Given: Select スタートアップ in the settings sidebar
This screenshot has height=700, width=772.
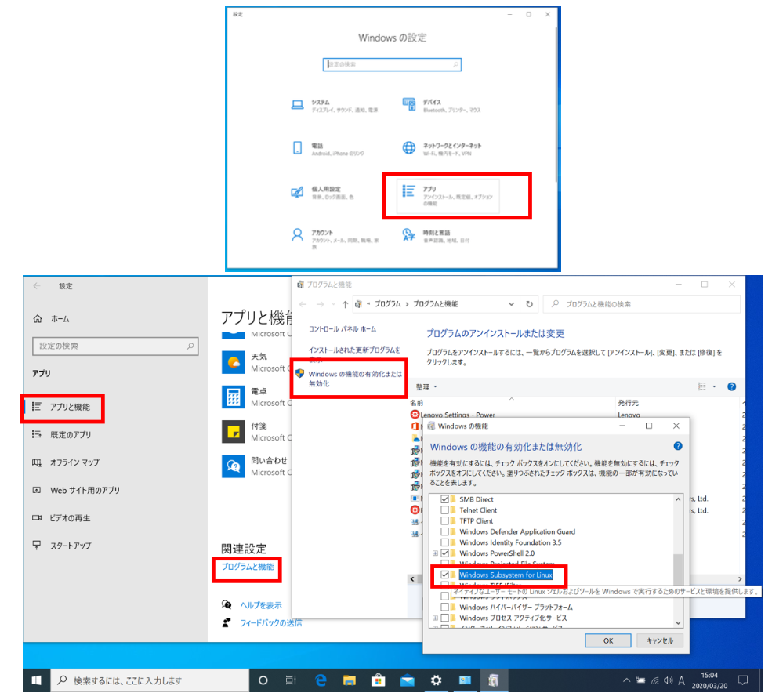Looking at the screenshot, I should pos(71,546).
